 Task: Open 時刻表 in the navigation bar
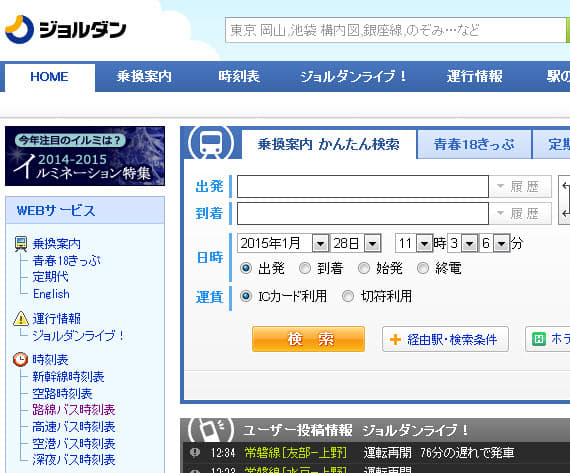pos(239,77)
